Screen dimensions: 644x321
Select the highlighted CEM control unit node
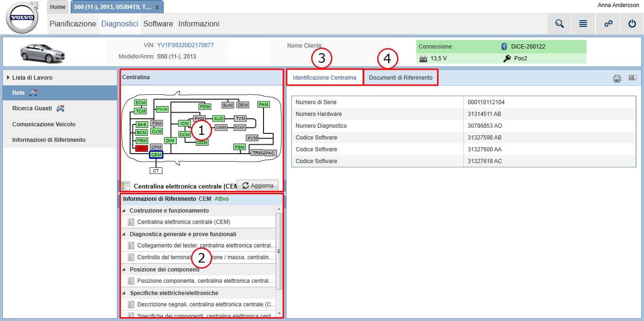tap(156, 155)
